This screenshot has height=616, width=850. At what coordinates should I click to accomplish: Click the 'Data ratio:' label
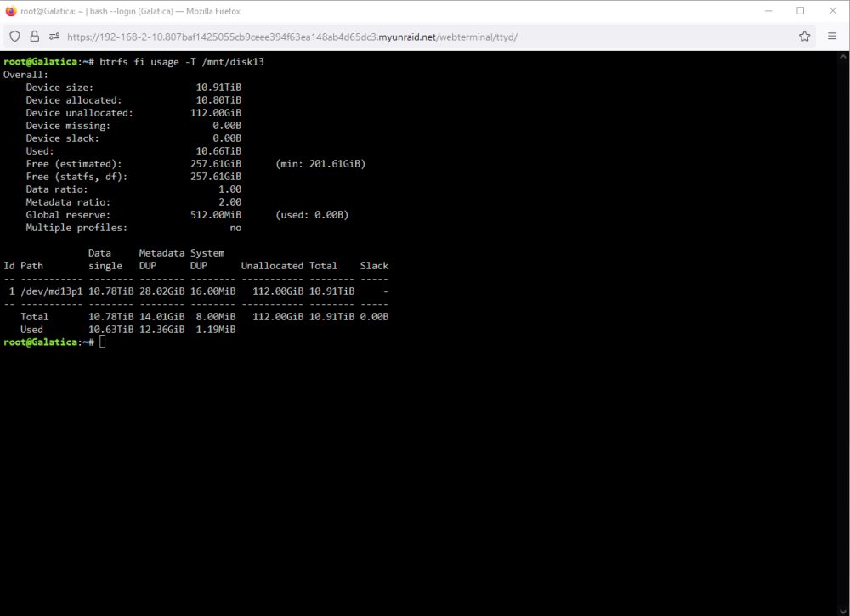click(x=56, y=189)
